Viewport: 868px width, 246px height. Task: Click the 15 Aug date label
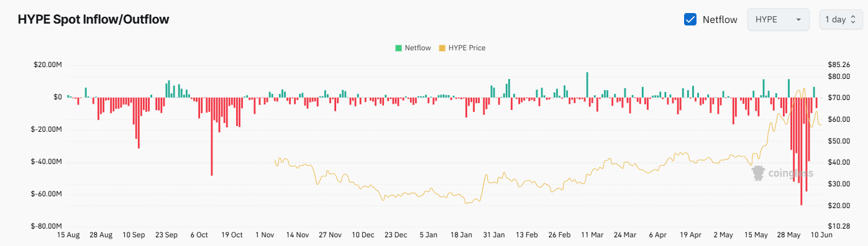click(x=68, y=235)
